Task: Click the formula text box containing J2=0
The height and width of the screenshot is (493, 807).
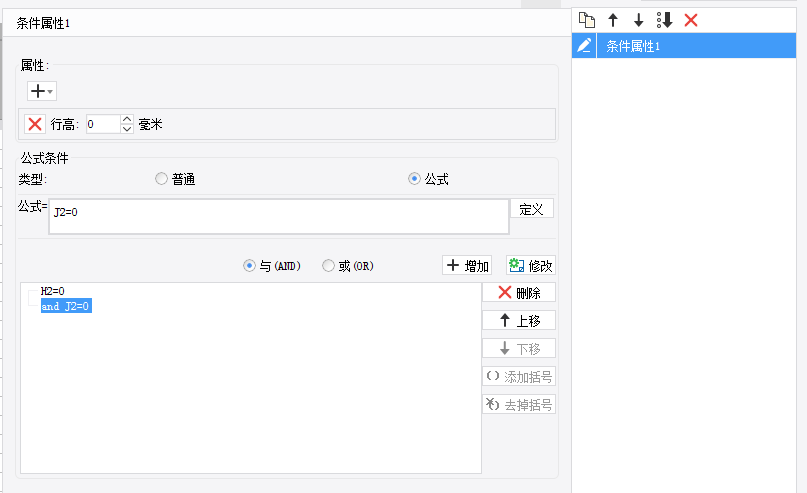Action: pyautogui.click(x=279, y=217)
